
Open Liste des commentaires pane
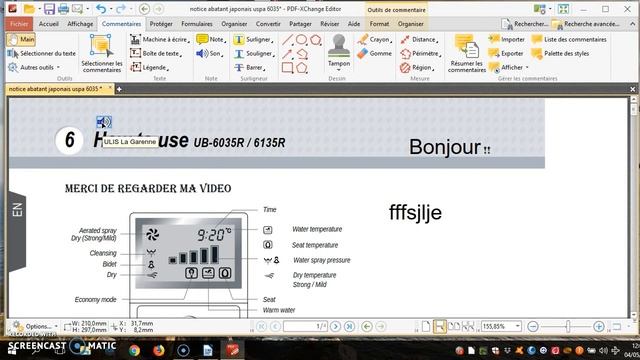click(x=569, y=40)
